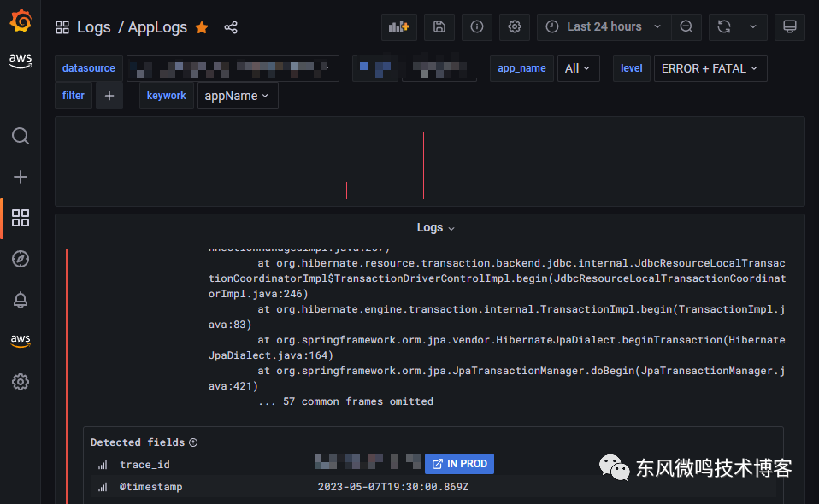Unstar the AppLogs dashboard
The image size is (819, 504).
point(202,27)
